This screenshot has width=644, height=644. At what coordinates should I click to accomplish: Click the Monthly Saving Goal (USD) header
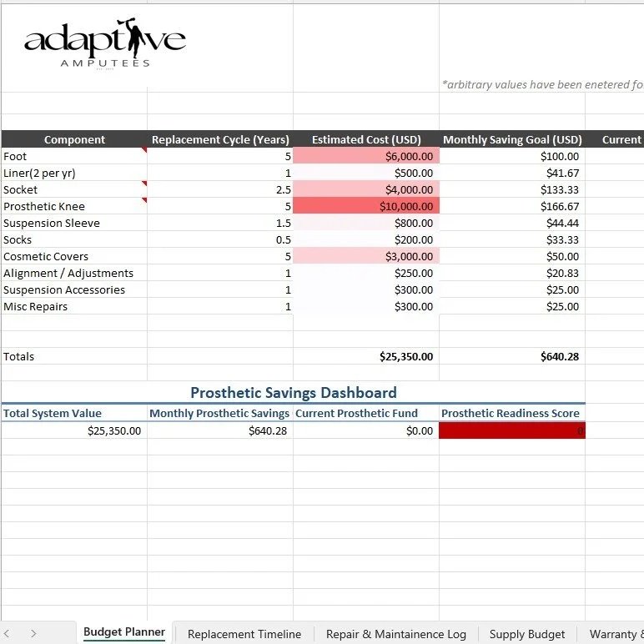tap(512, 139)
